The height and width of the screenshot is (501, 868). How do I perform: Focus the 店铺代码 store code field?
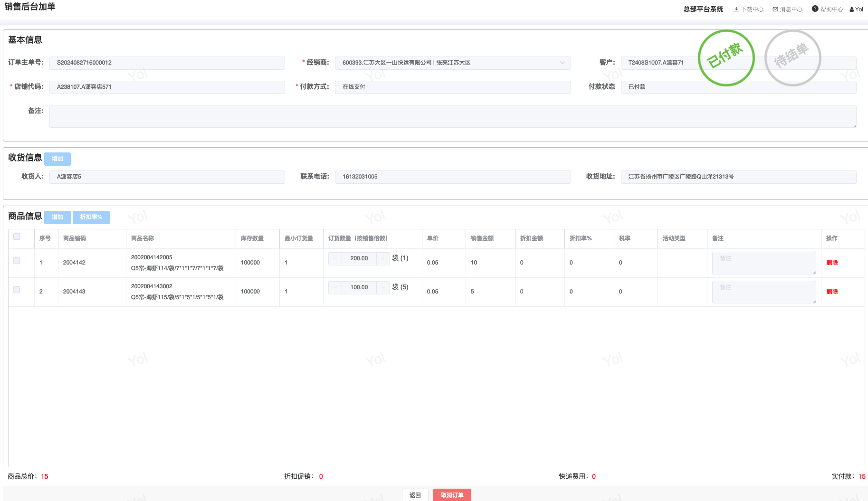[167, 87]
